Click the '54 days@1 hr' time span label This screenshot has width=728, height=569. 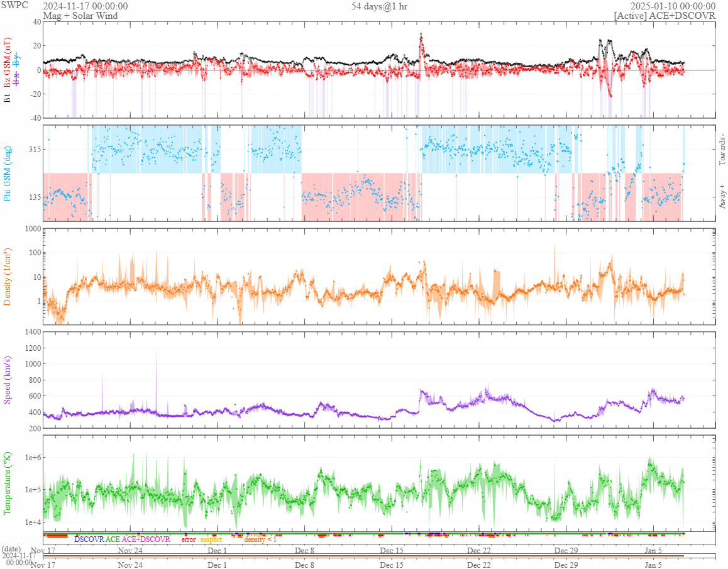click(379, 6)
